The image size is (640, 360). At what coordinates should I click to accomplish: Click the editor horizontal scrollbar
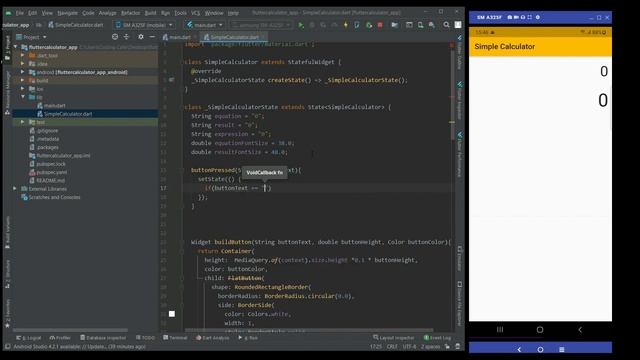[309, 330]
